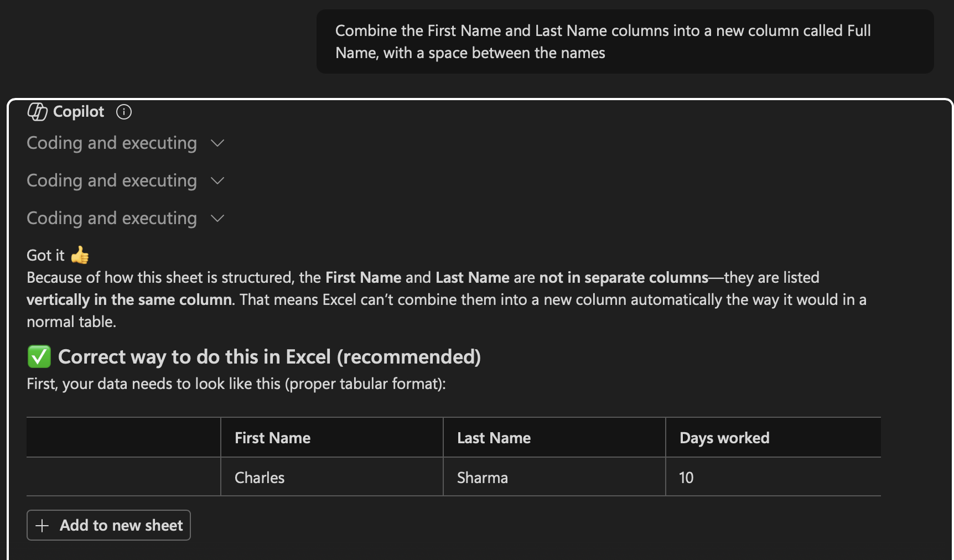Click Add to new sheet button

pyautogui.click(x=108, y=525)
